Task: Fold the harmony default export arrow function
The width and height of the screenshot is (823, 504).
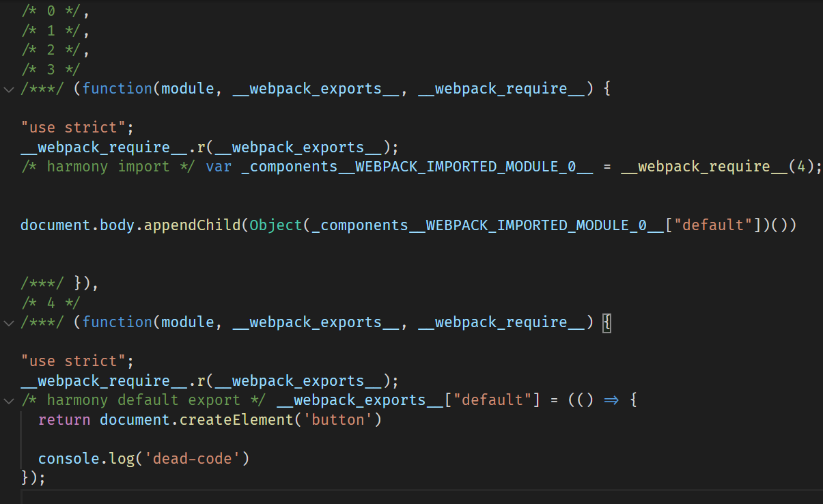Action: pos(8,400)
